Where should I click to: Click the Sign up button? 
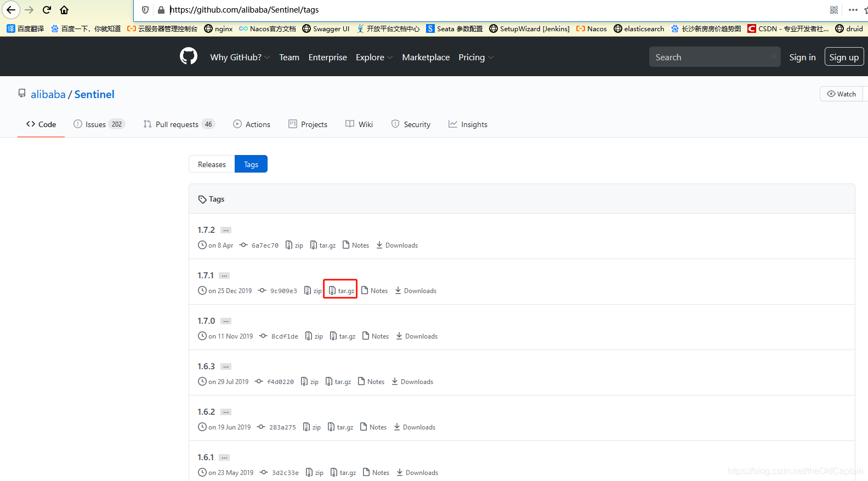844,57
